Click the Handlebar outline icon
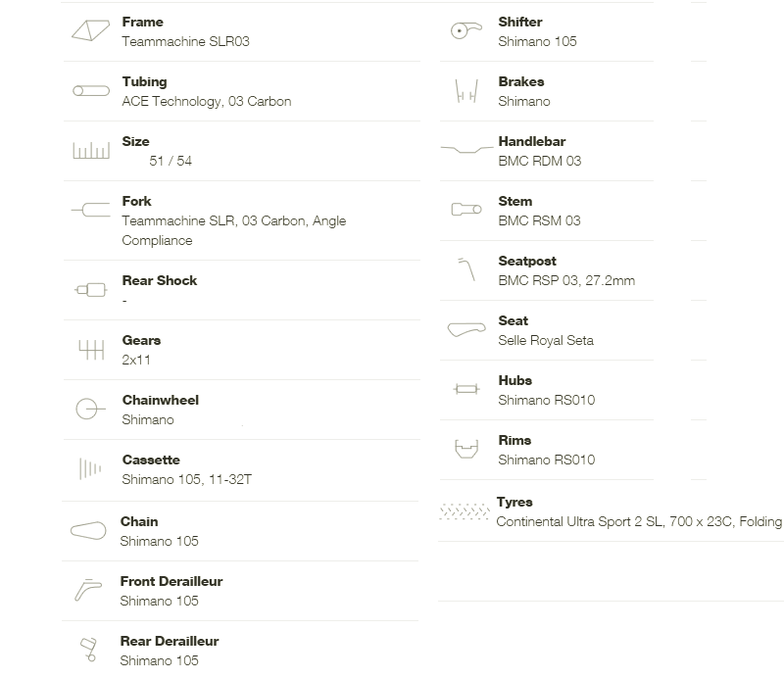 [467, 149]
